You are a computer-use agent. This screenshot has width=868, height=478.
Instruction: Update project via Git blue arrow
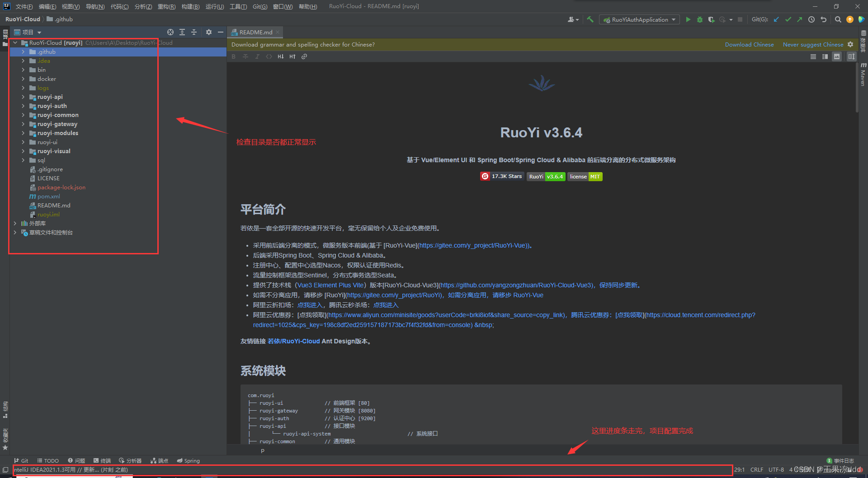(x=776, y=19)
